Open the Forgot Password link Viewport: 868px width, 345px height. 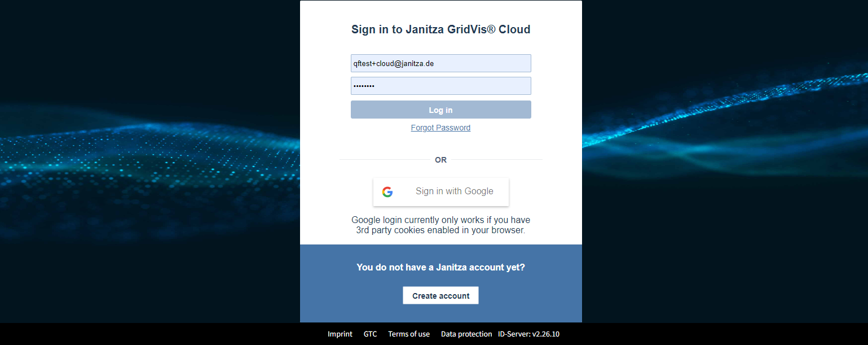coord(440,128)
